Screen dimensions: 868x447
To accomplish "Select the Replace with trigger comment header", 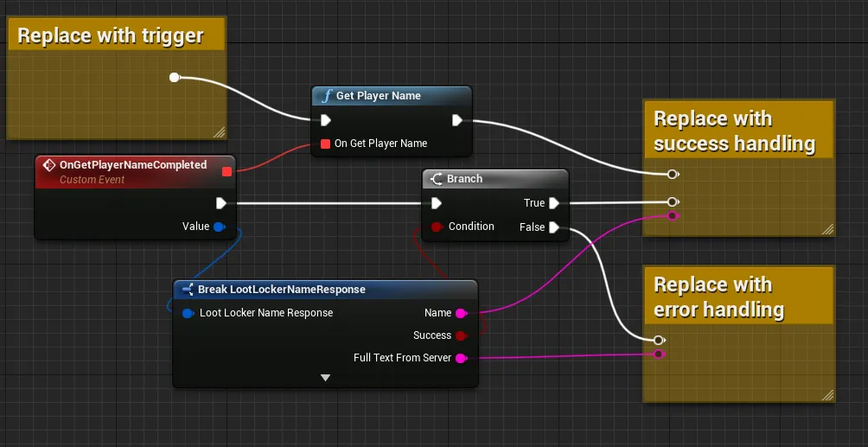I will point(116,34).
